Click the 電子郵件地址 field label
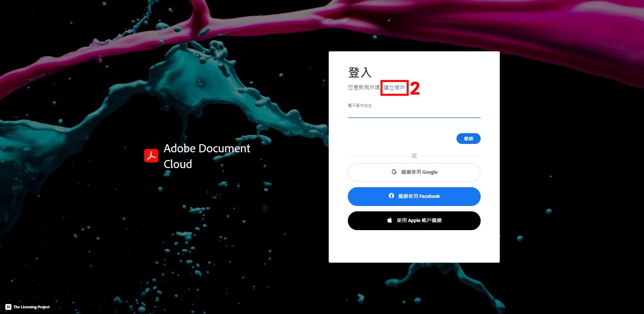 [360, 106]
